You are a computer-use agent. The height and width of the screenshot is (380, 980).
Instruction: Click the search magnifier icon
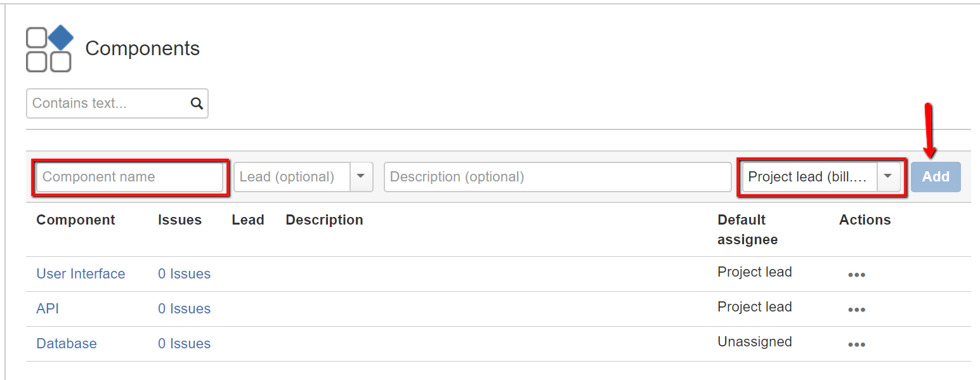coord(197,103)
